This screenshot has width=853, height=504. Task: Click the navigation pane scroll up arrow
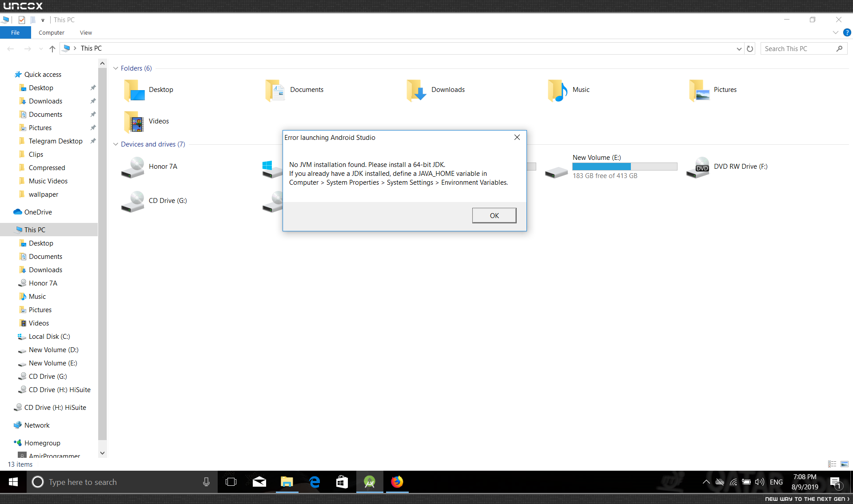(102, 63)
